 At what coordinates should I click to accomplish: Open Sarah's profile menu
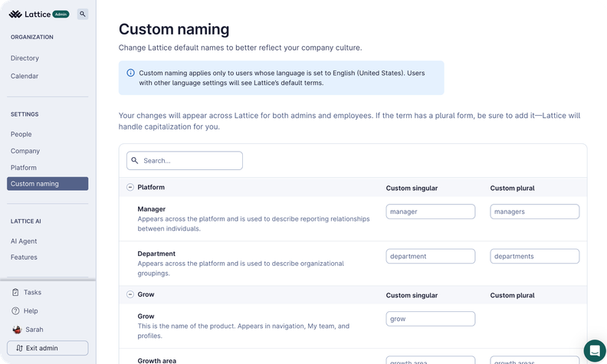34,330
